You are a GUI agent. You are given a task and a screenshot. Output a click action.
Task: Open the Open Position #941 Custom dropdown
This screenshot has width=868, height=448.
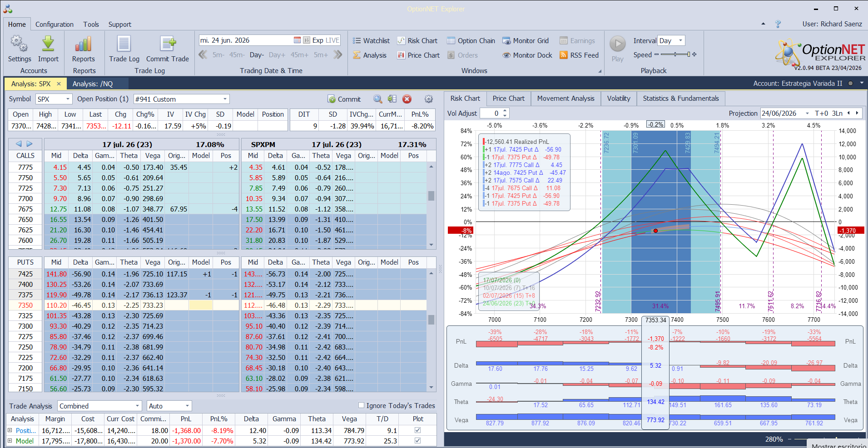click(225, 99)
